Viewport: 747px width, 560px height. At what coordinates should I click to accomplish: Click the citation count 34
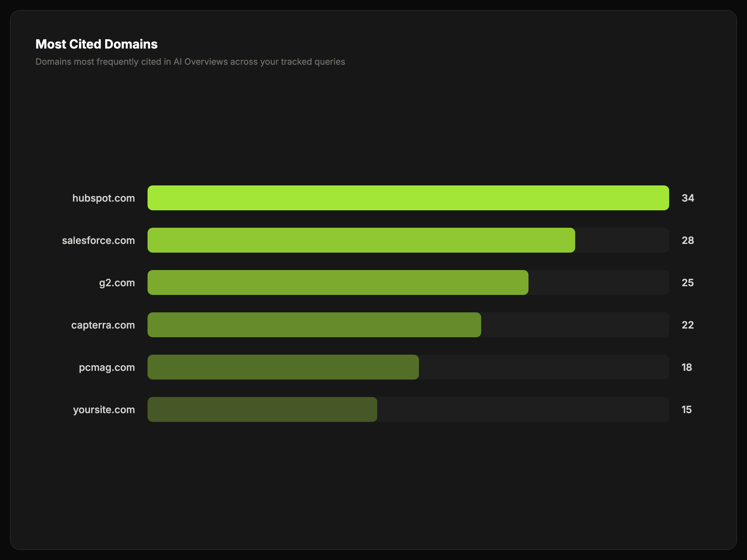688,198
